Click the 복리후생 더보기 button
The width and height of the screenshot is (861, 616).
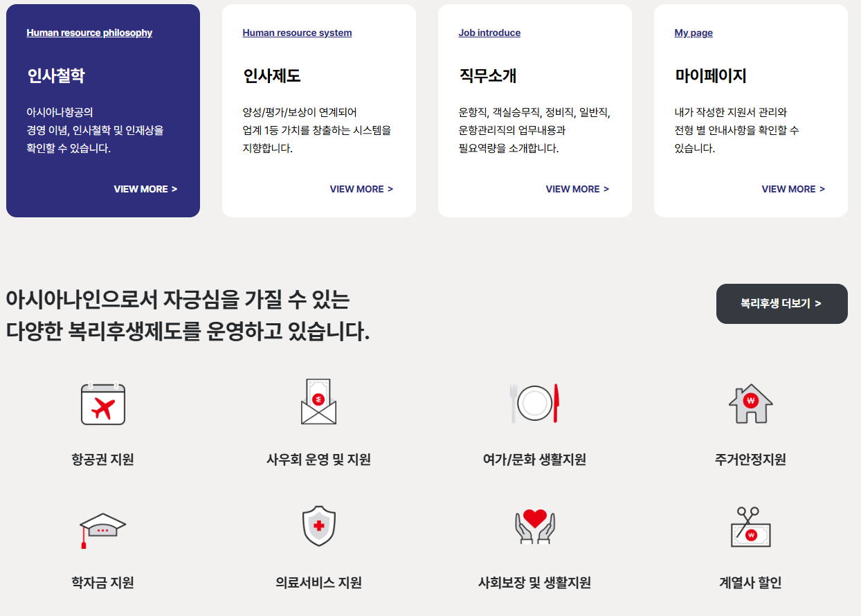(x=782, y=304)
